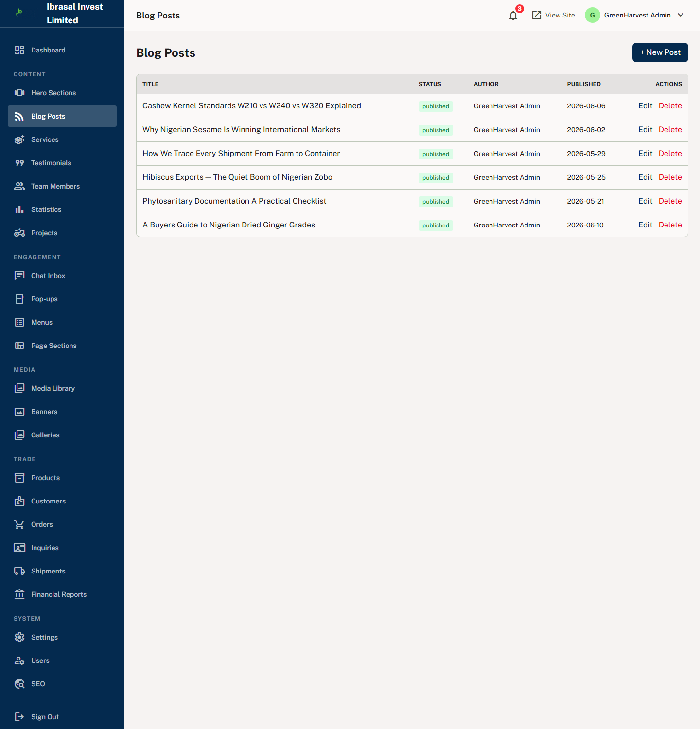This screenshot has height=729, width=700.
Task: Edit the Hibiscus Exports post
Action: 645,177
